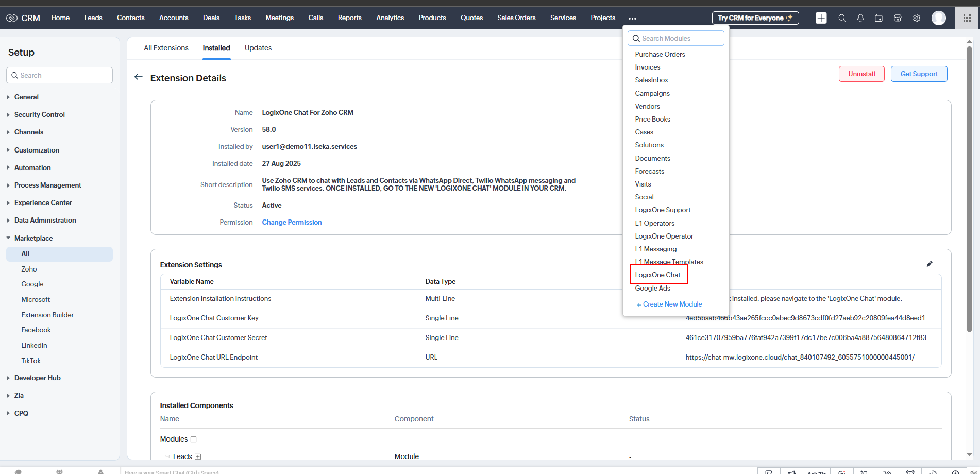Collapse the Modules component list
The height and width of the screenshot is (474, 980).
[x=194, y=439]
